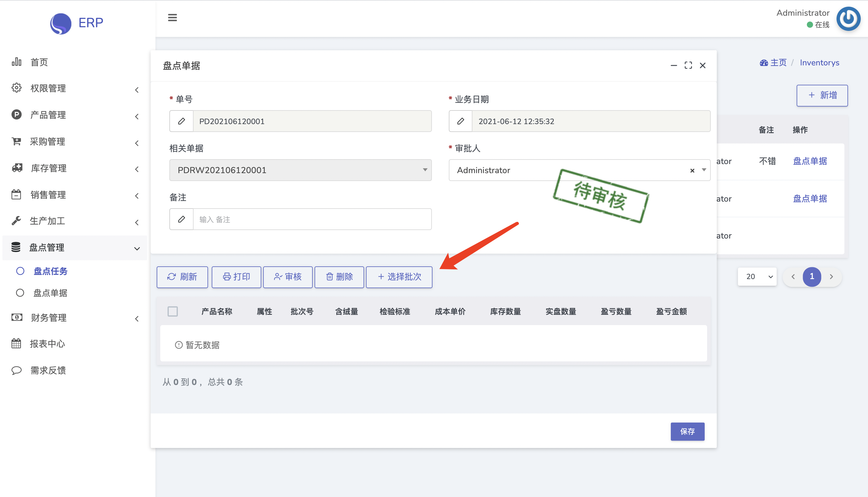Click the 备注 input field

(x=312, y=219)
